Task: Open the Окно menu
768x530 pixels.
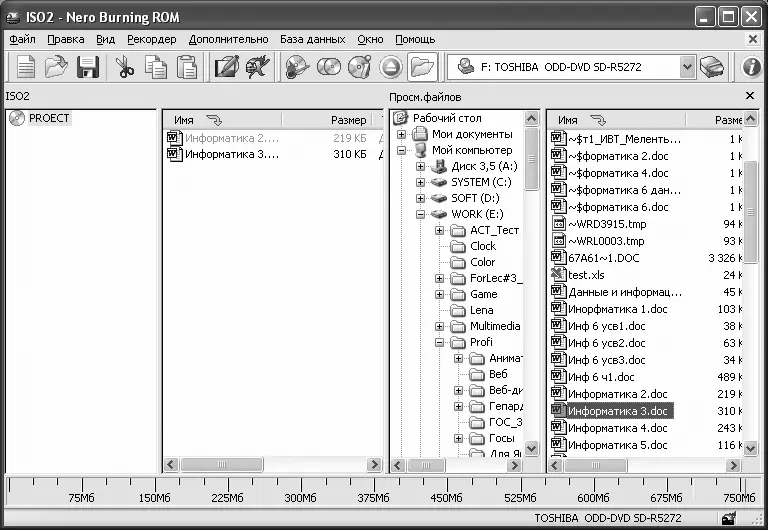Action: [x=370, y=39]
